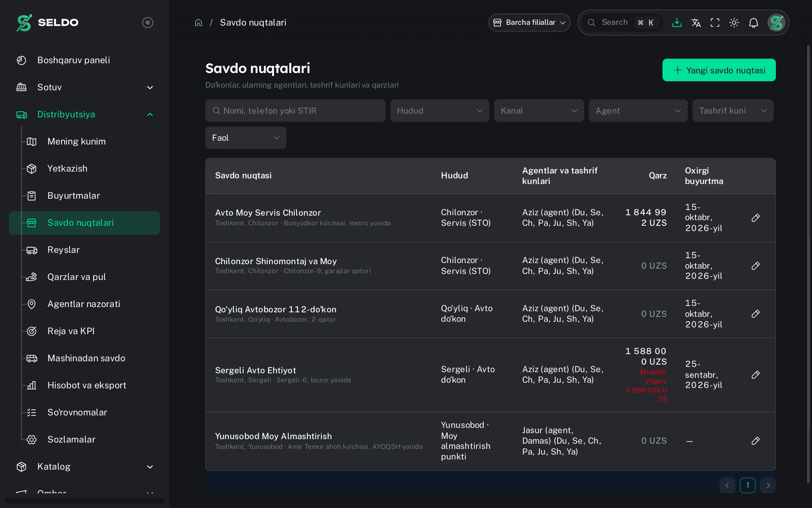Edit Yunusobod Moy Almashtirish row
The height and width of the screenshot is (508, 812).
[x=756, y=441]
